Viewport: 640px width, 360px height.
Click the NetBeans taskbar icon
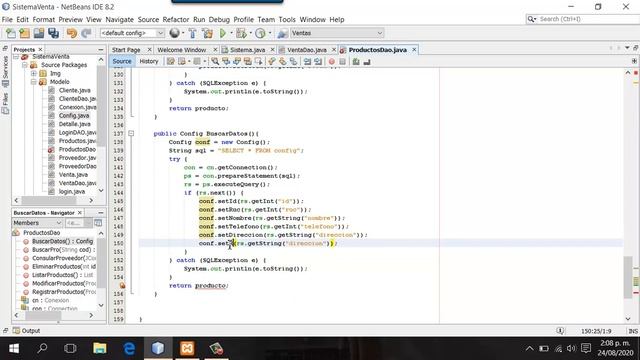[x=158, y=348]
